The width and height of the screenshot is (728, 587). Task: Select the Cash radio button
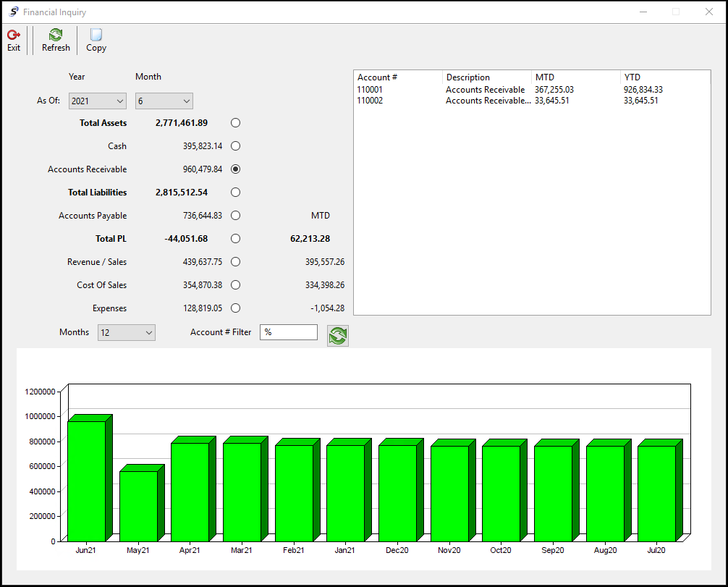235,145
